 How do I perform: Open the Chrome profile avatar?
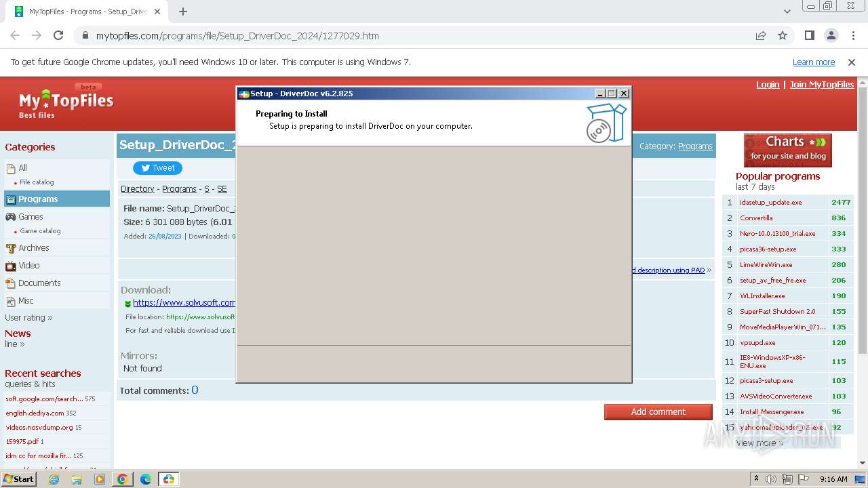[x=831, y=35]
